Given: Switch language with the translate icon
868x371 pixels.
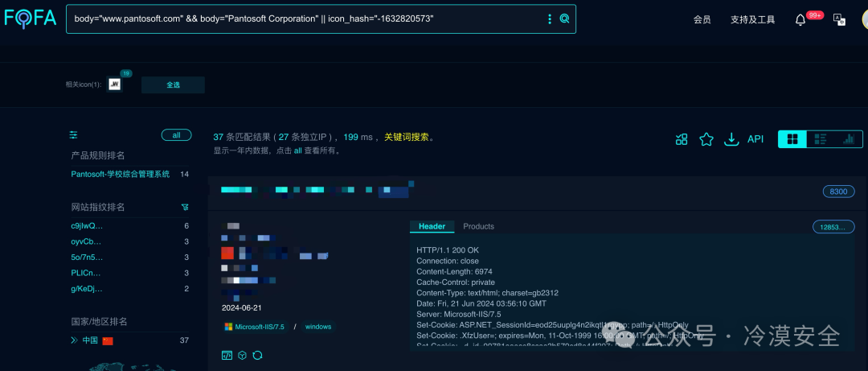Looking at the screenshot, I should (840, 20).
